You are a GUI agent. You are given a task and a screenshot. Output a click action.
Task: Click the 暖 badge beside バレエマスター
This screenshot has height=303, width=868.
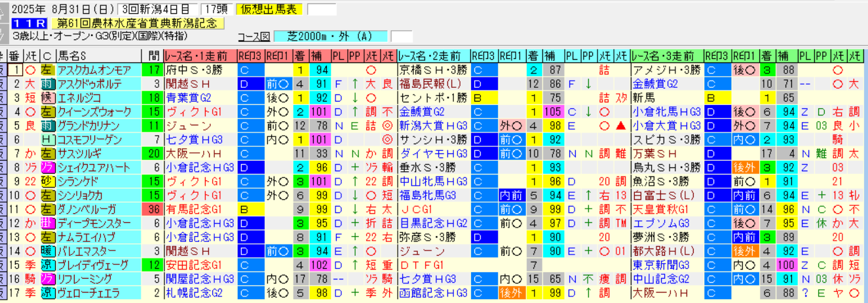click(48, 251)
